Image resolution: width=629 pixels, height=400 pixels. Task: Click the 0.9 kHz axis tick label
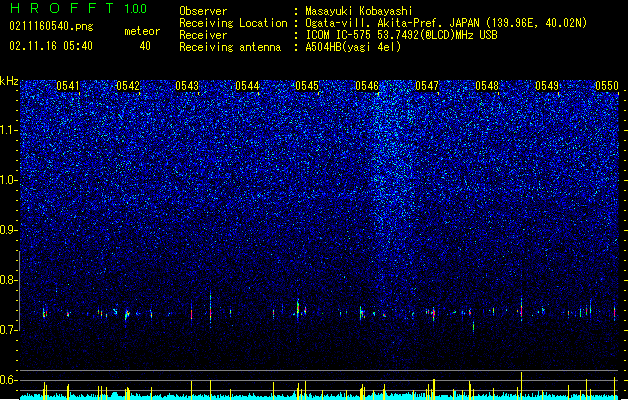8,230
